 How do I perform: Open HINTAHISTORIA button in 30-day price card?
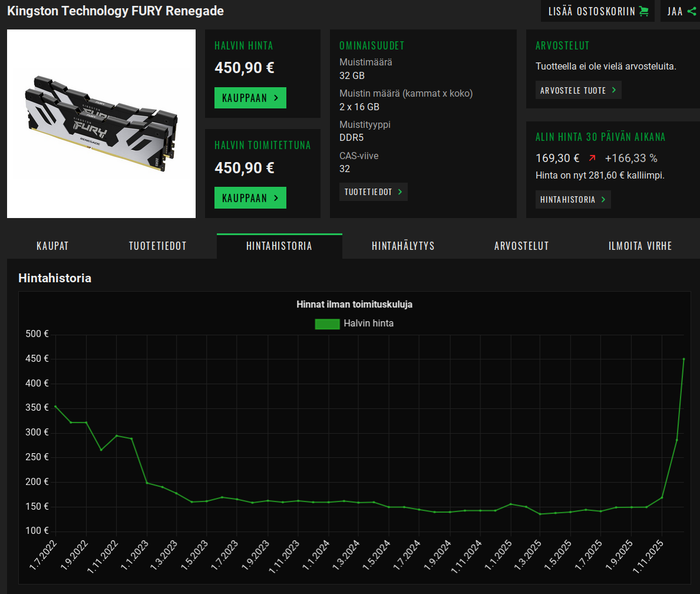coord(573,200)
